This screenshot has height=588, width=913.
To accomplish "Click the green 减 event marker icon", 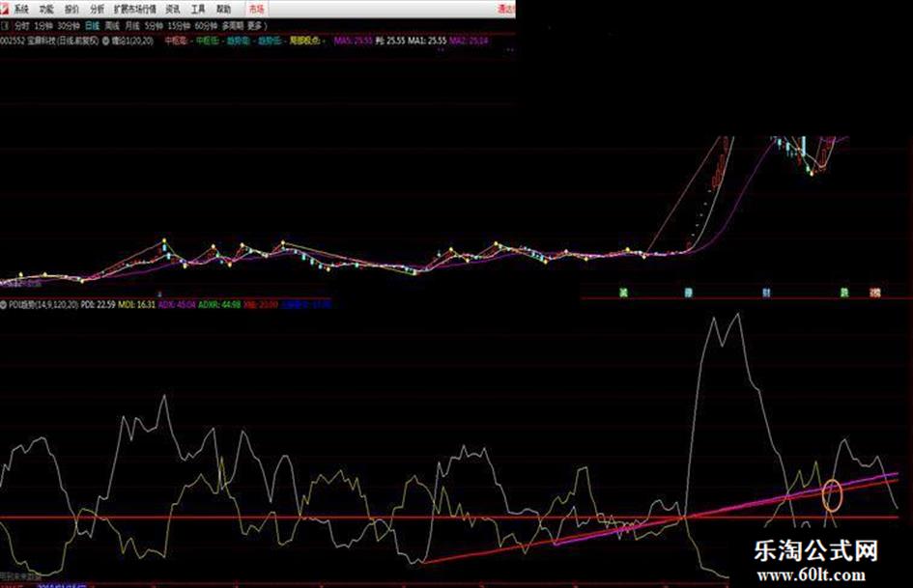I will (x=622, y=291).
